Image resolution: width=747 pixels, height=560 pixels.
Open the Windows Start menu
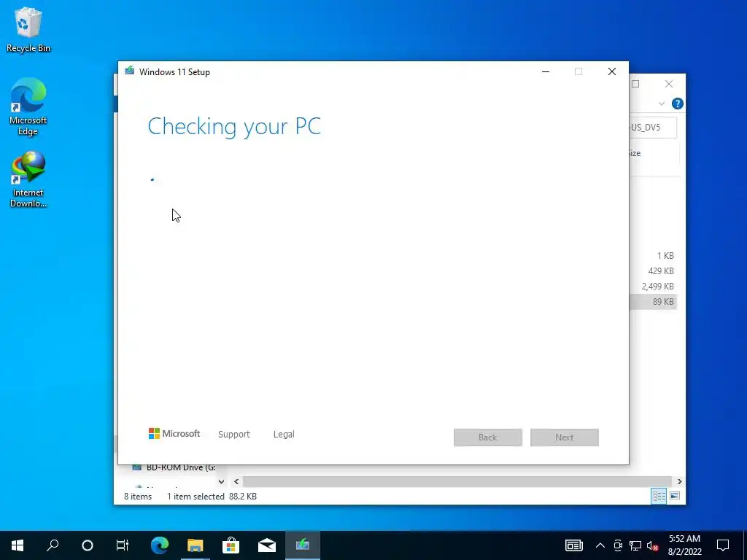[x=18, y=545]
